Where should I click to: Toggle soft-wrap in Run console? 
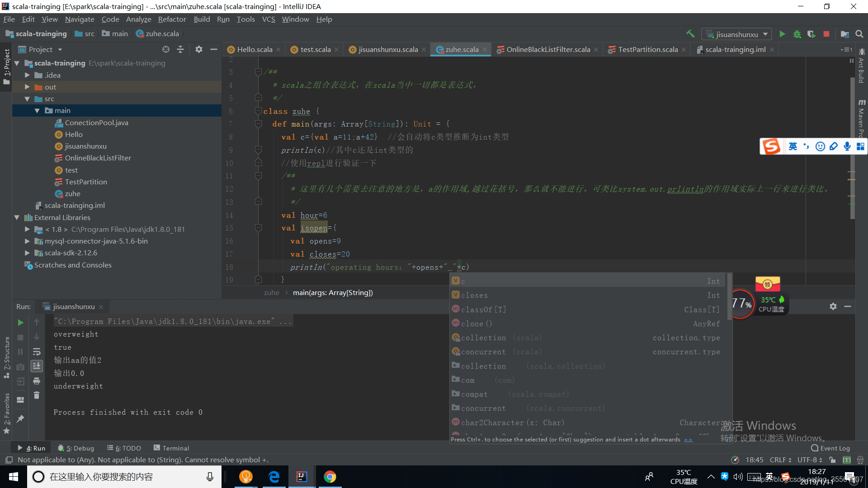coord(37,352)
